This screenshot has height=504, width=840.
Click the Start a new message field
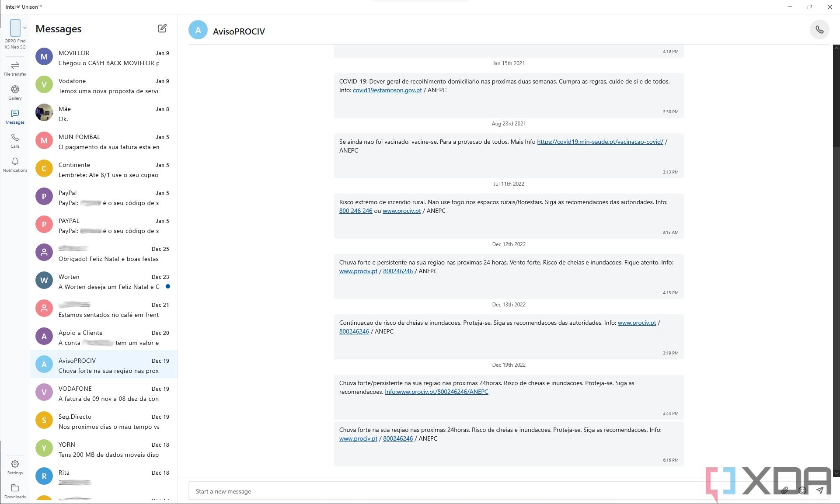coord(437,491)
